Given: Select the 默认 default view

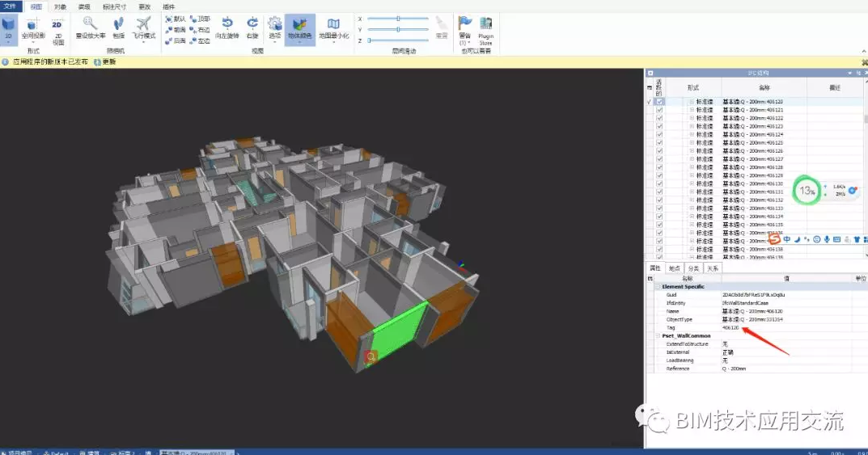Looking at the screenshot, I should pos(176,19).
